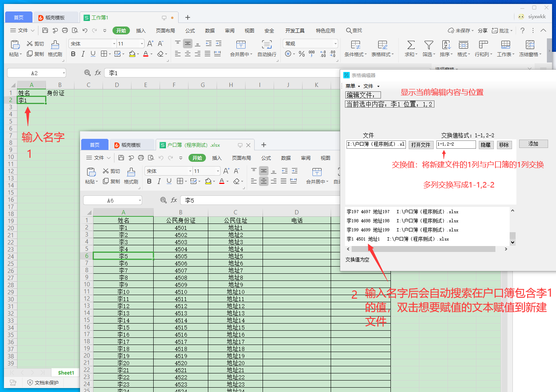Toggle Underline in the main window ribbon
Screen dimensions: 556x392
tap(93, 54)
